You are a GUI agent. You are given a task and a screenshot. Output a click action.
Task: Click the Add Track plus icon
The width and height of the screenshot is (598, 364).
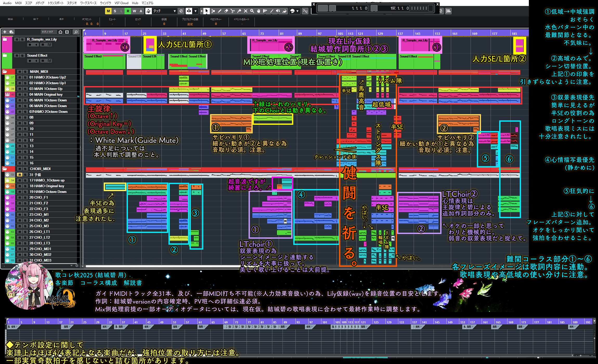point(5,32)
